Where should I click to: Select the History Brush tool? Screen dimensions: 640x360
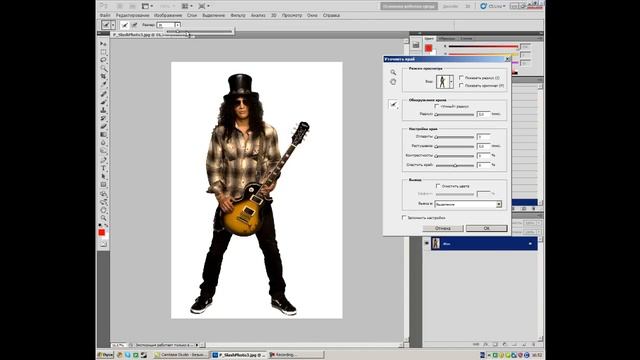coord(103,118)
